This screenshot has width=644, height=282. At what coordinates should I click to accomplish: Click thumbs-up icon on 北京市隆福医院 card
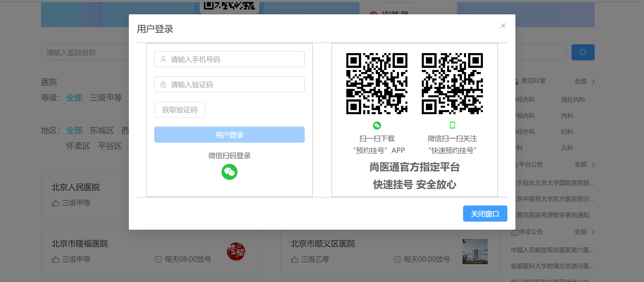[x=55, y=259]
